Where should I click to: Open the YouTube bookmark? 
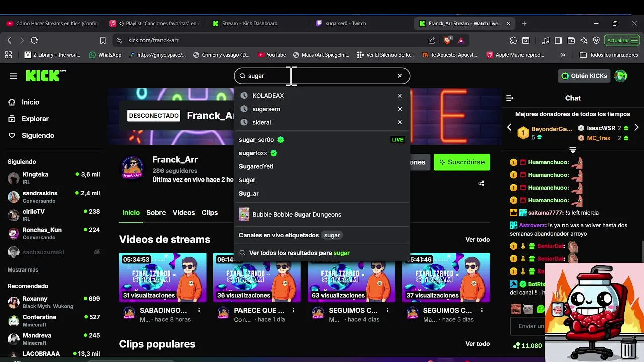click(272, 55)
